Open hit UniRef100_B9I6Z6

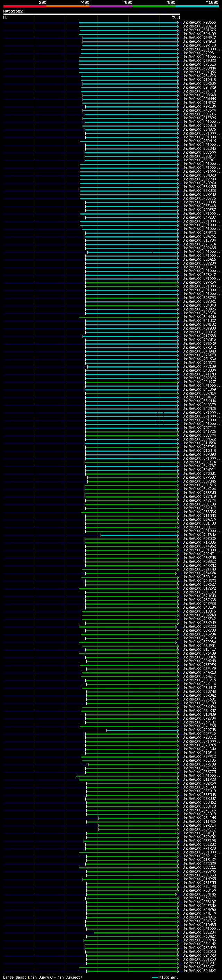pos(199,30)
